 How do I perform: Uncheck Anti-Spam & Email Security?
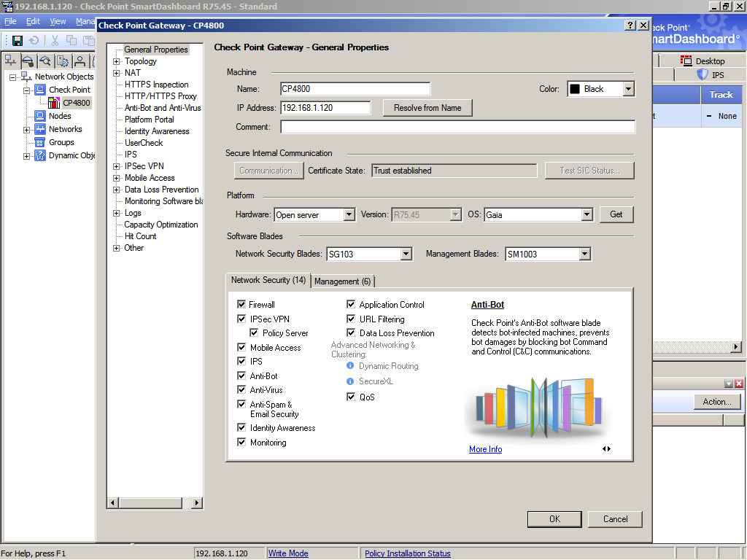click(x=241, y=404)
